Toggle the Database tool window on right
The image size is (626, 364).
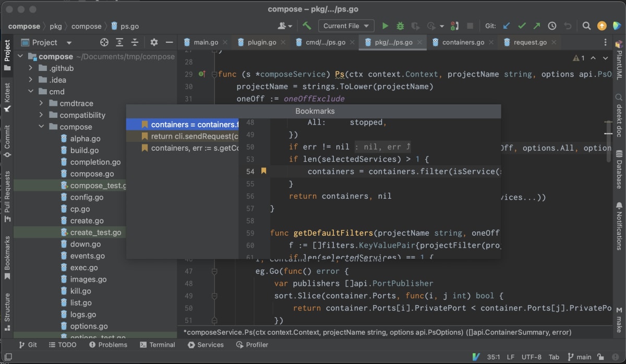tap(619, 169)
